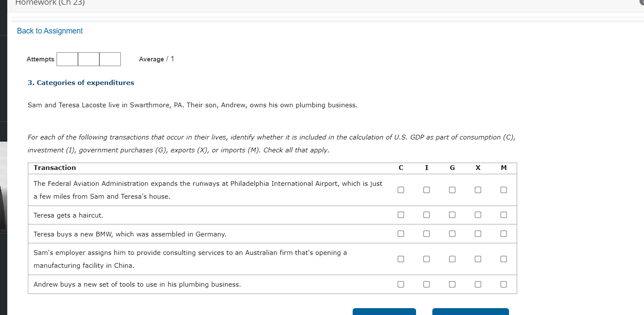Check I for Teresa buys BMW row
644x315 pixels.
(x=426, y=234)
